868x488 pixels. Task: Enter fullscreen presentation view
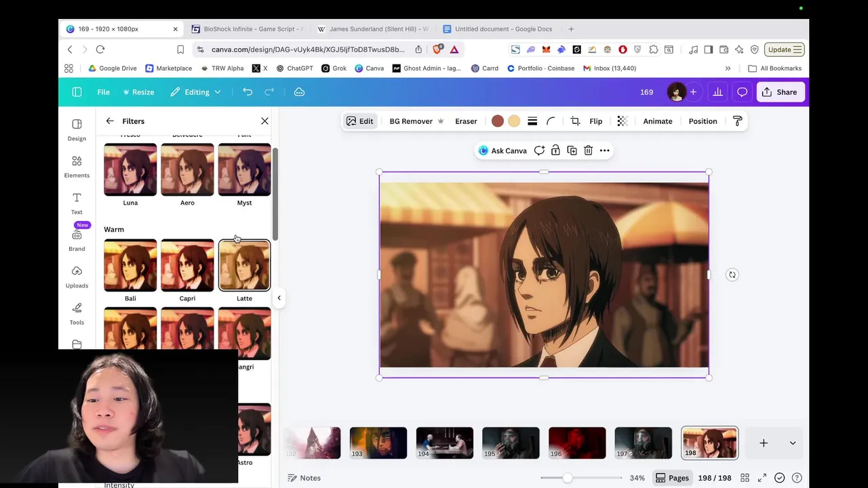(x=762, y=478)
